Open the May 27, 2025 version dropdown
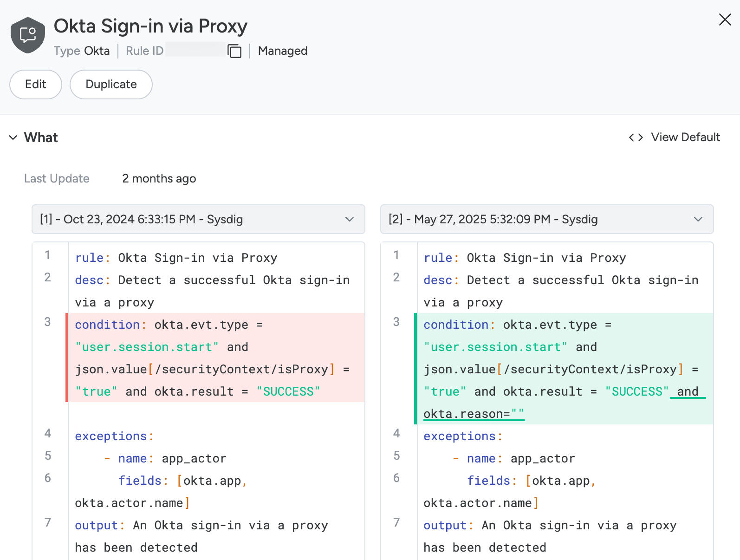 (547, 219)
